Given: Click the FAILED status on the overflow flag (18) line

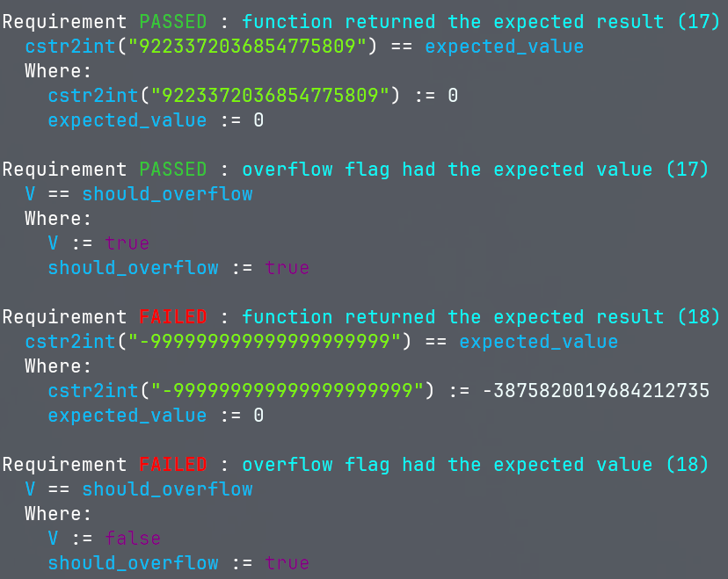Looking at the screenshot, I should (172, 464).
